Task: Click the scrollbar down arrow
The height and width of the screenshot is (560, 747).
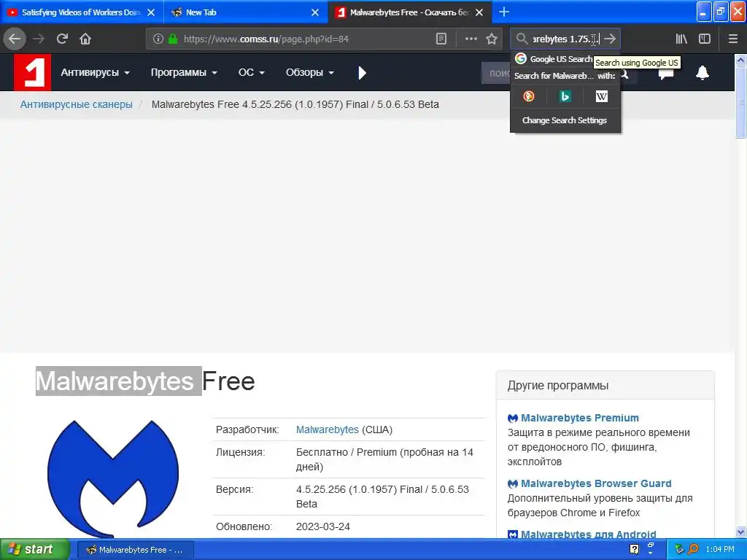Action: coord(740,532)
